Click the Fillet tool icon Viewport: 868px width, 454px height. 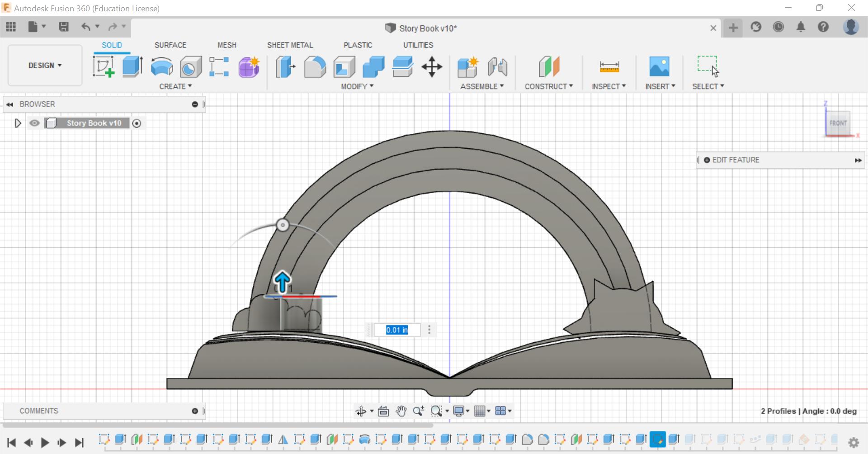(x=315, y=67)
